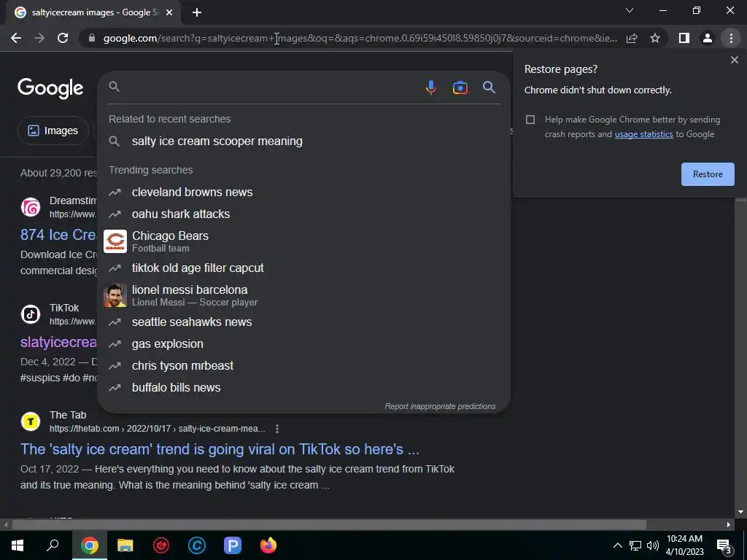Open the taskbar clock and calendar
Screen dimensions: 747x560
coord(684,545)
